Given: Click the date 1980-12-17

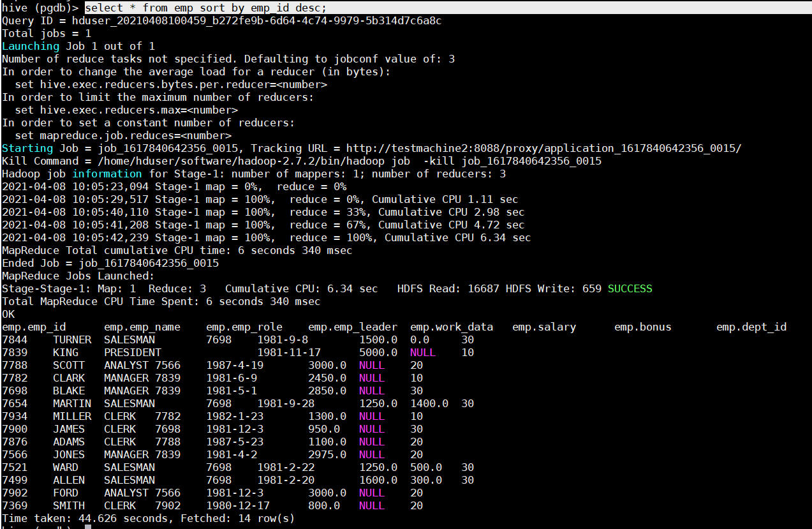Looking at the screenshot, I should pos(238,505).
